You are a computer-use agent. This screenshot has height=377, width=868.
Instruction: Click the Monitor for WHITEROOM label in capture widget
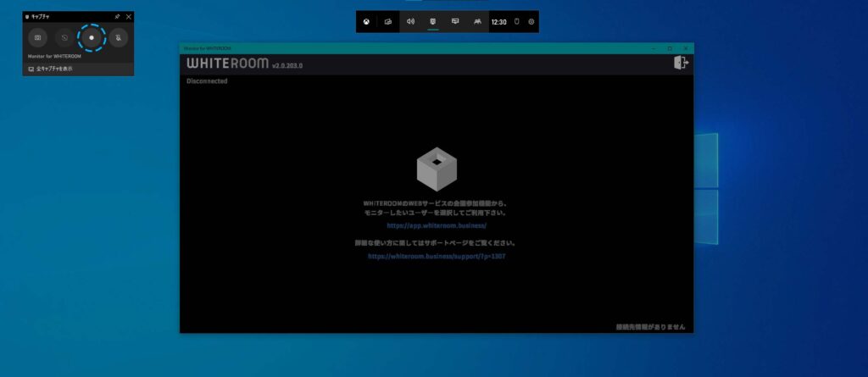[54, 57]
